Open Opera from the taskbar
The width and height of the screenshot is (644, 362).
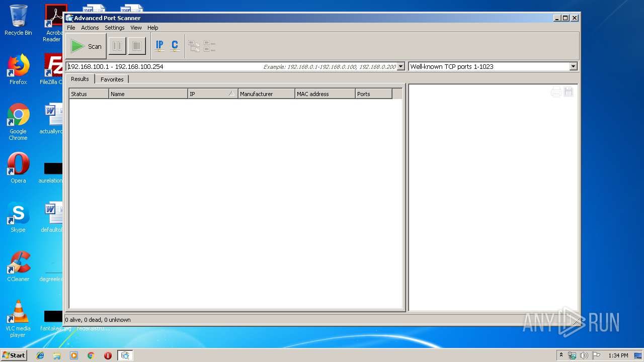coord(108,355)
